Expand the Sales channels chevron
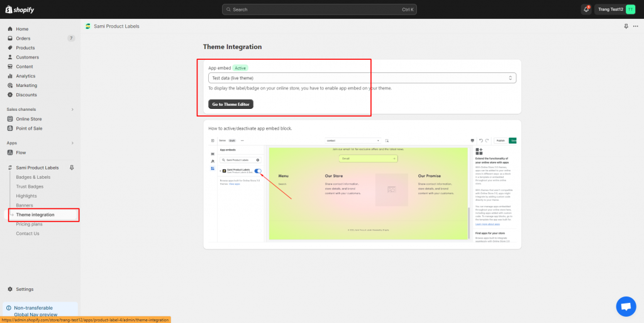The width and height of the screenshot is (644, 323). point(72,110)
